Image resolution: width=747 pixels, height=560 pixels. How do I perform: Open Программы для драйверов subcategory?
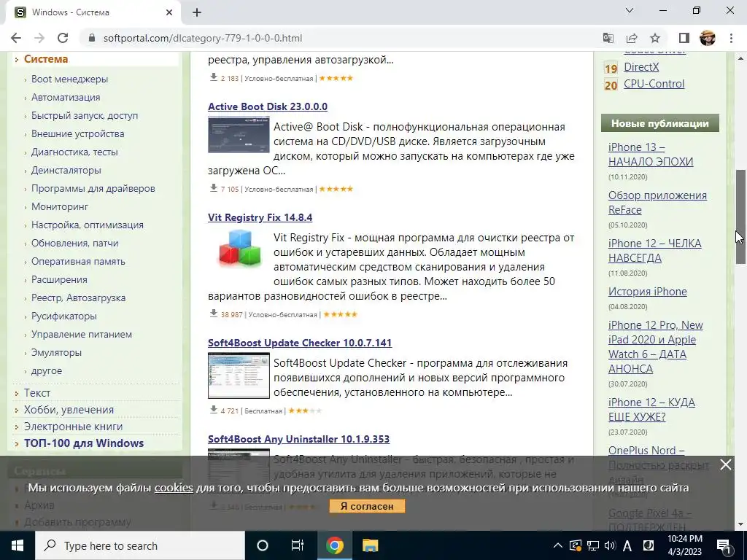pos(93,189)
